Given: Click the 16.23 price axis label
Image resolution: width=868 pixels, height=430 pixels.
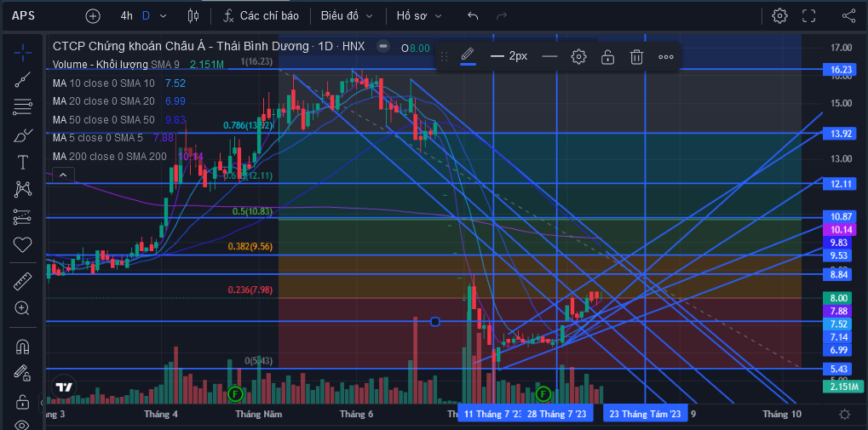Looking at the screenshot, I should pyautogui.click(x=841, y=70).
